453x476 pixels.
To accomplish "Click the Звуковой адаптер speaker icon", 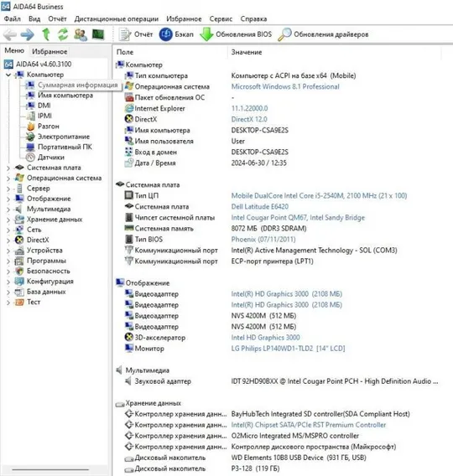I will pyautogui.click(x=129, y=380).
